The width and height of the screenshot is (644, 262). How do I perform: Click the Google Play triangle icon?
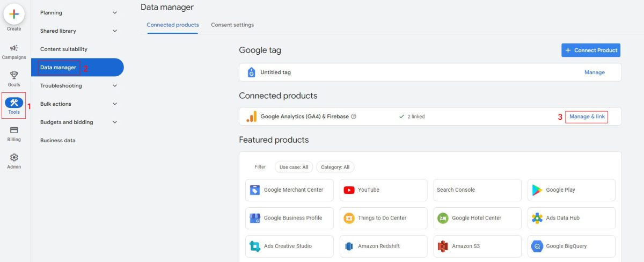pyautogui.click(x=537, y=190)
